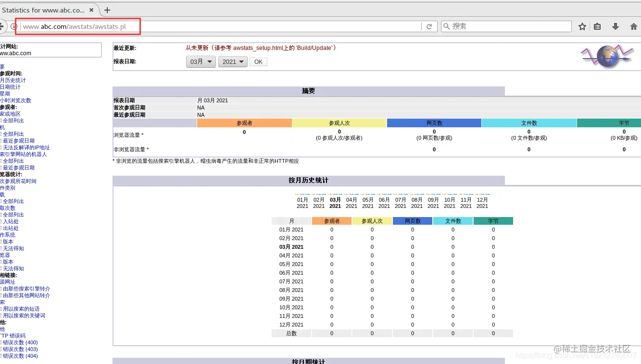Bookmark this page with the star icon
Viewport: 641px width, 364px height.
tap(582, 27)
